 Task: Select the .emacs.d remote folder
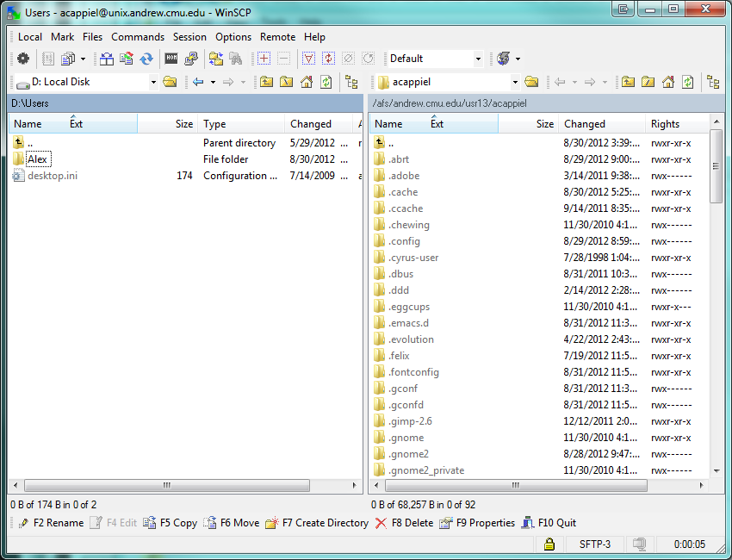click(x=408, y=323)
